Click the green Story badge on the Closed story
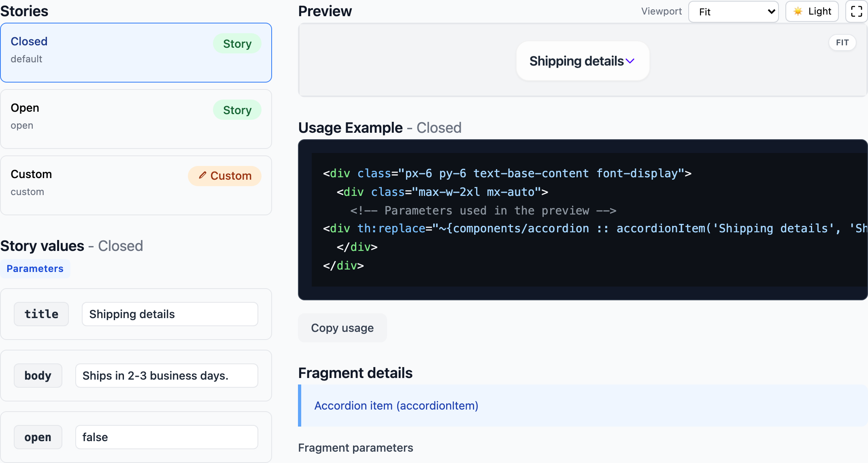This screenshot has height=463, width=868. point(237,43)
